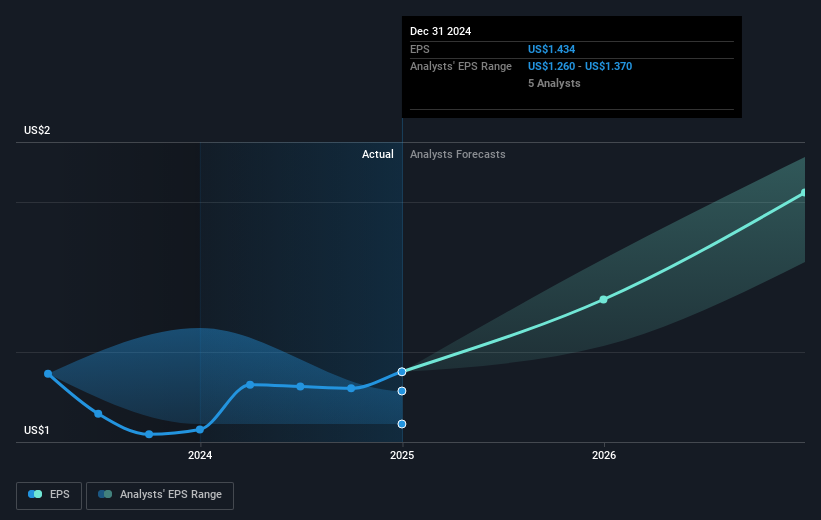The height and width of the screenshot is (520, 821).
Task: Click the US$1 y-axis label
Action: tap(37, 430)
